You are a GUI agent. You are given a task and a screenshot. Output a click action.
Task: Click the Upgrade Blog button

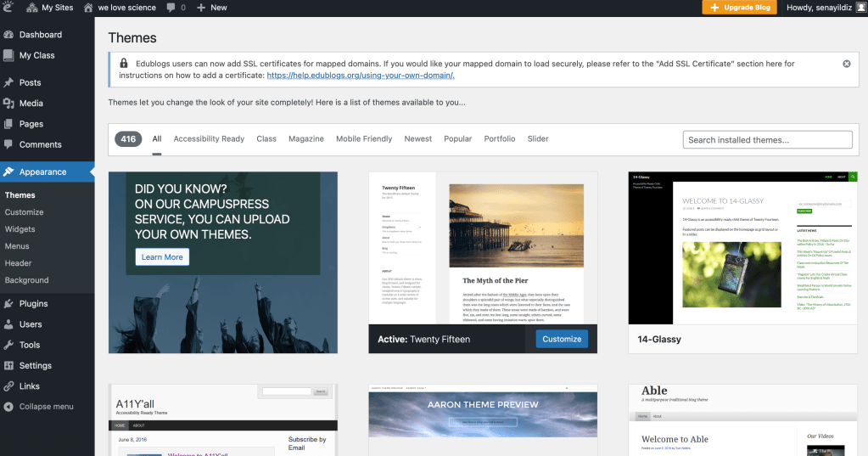(739, 8)
